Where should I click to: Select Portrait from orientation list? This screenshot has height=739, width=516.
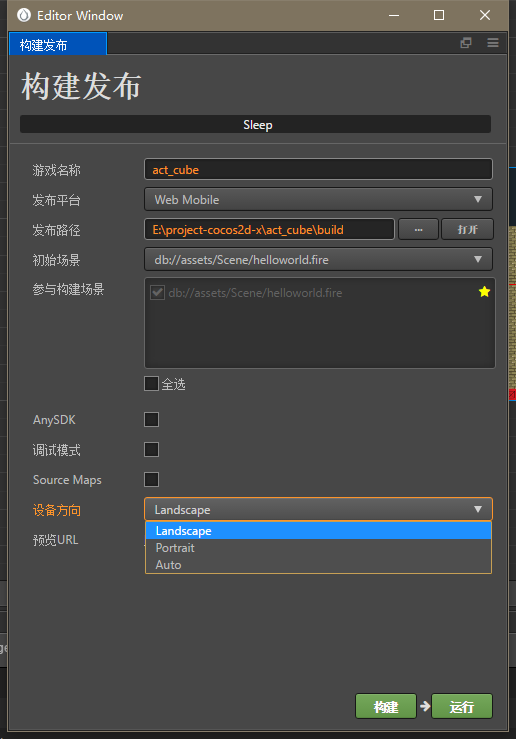tap(318, 548)
